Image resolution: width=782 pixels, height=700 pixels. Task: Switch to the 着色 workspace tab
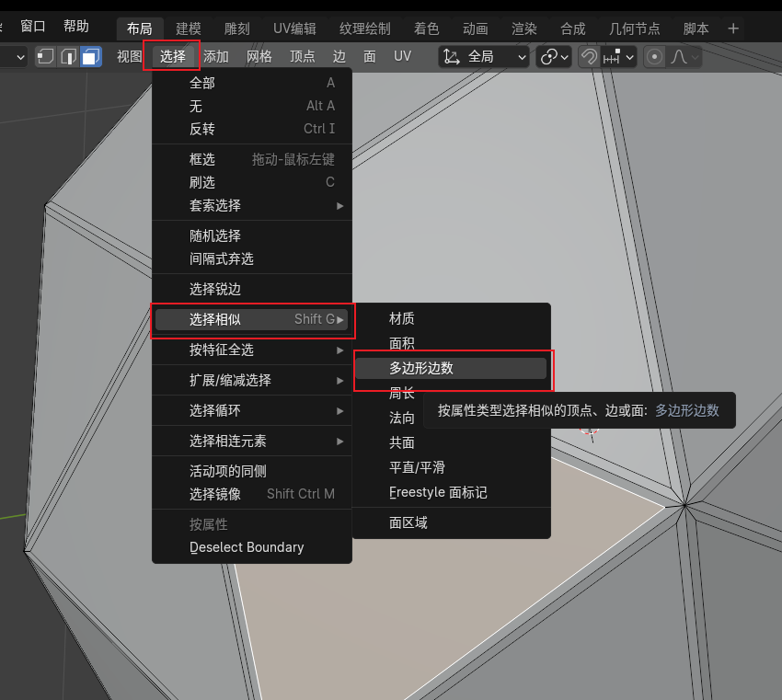(x=426, y=29)
